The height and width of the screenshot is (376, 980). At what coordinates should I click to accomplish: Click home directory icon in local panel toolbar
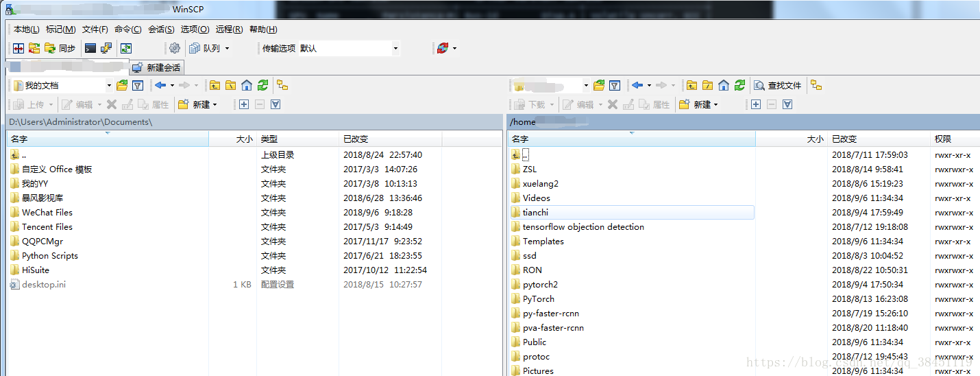[247, 85]
